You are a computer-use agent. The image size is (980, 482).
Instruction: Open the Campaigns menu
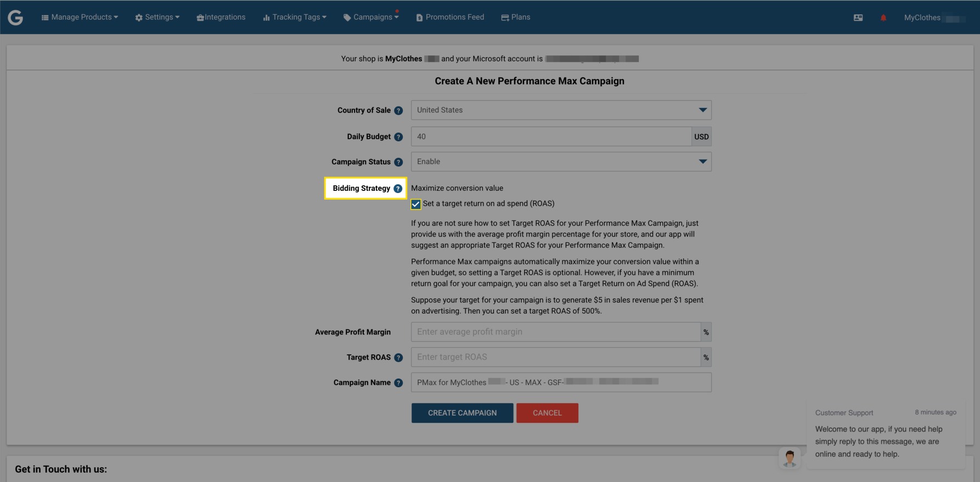tap(371, 18)
